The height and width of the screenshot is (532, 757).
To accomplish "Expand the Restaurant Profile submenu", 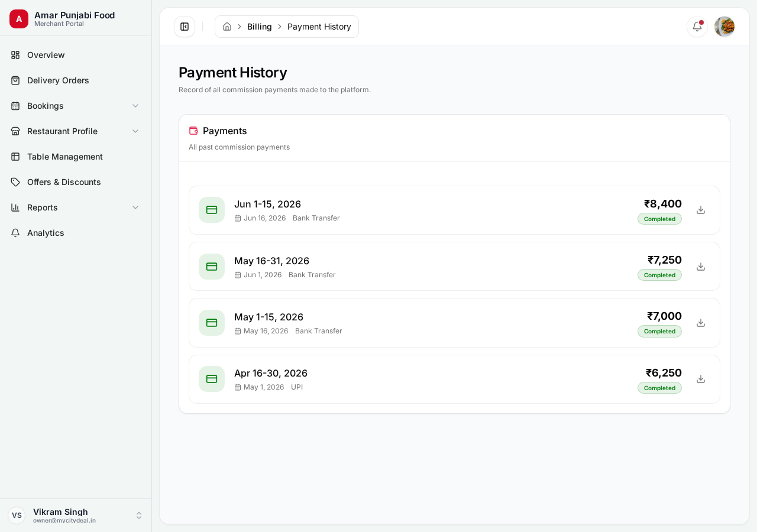I will point(76,131).
